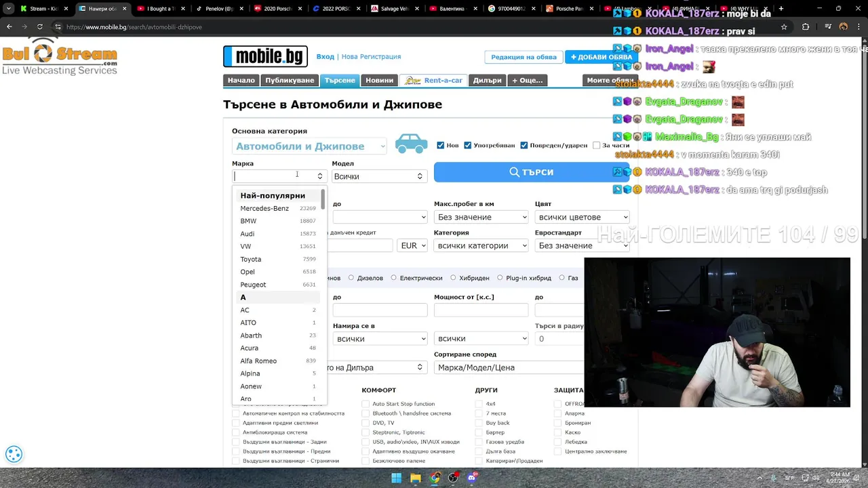Open the Евростандарт dropdown
This screenshot has width=868, height=488.
point(582,245)
